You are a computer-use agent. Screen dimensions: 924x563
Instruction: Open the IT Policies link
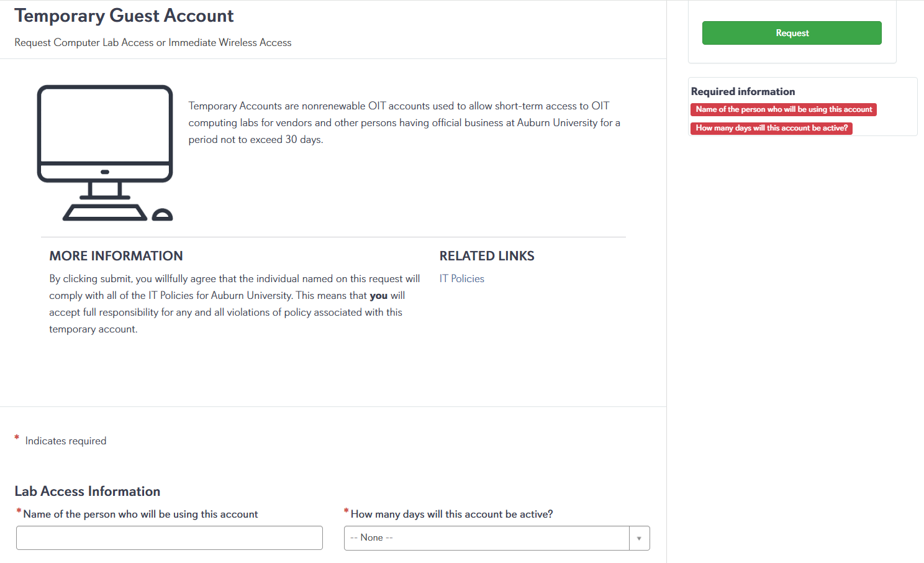461,278
